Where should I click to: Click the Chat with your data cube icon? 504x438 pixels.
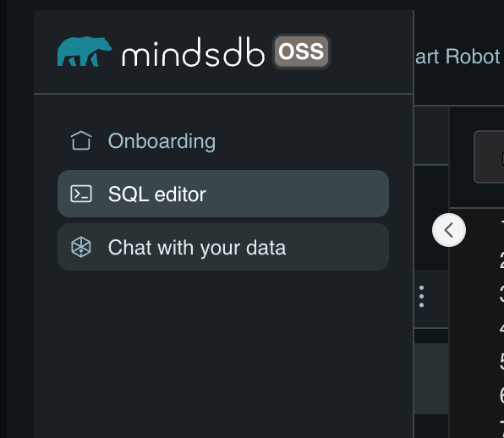pyautogui.click(x=81, y=247)
